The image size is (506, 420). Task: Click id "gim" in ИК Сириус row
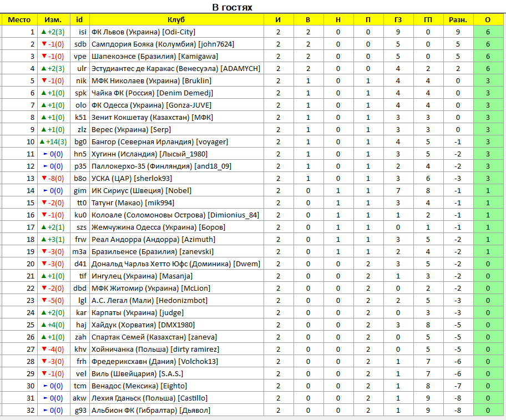coord(80,191)
